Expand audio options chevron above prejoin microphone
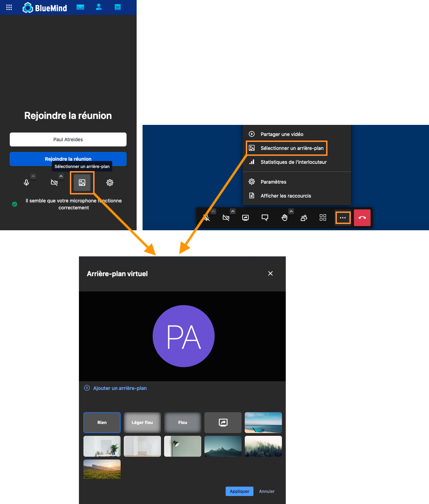Screen dimensions: 429x504 click(x=33, y=176)
